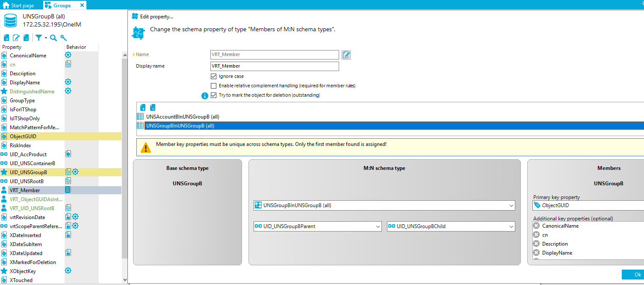
Task: Click the magic wand icon in property toolbar
Action: tap(63, 38)
